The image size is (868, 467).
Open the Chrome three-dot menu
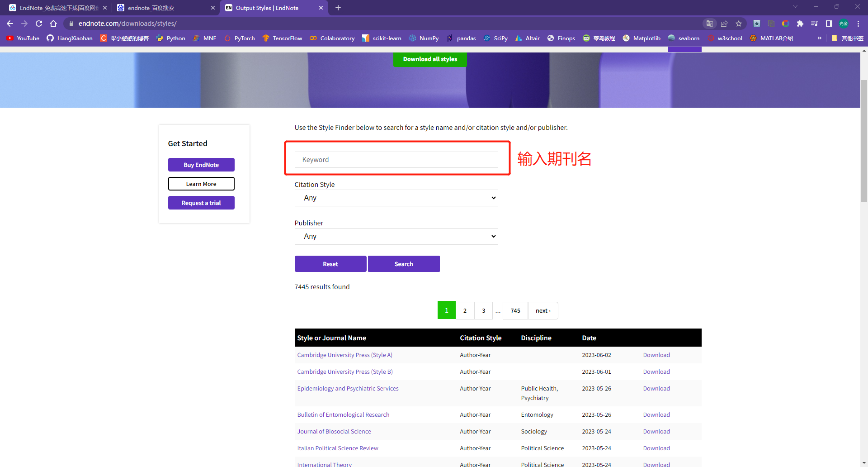[x=858, y=24]
